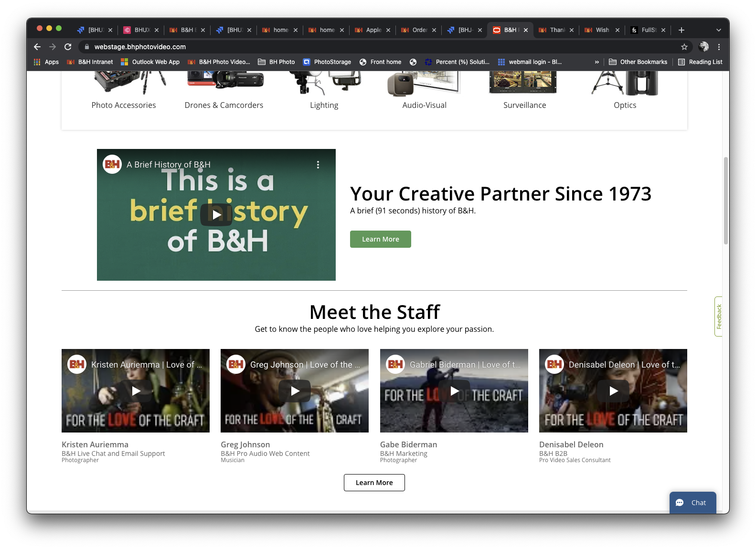This screenshot has width=756, height=549.
Task: Click the page vertical scrollbar thumb
Action: 726,201
